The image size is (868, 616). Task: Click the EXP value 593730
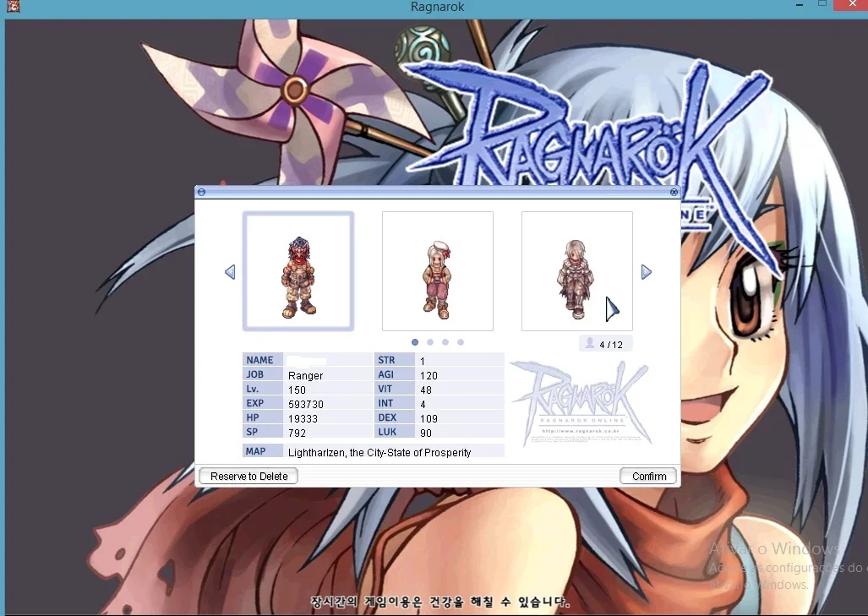[306, 404]
